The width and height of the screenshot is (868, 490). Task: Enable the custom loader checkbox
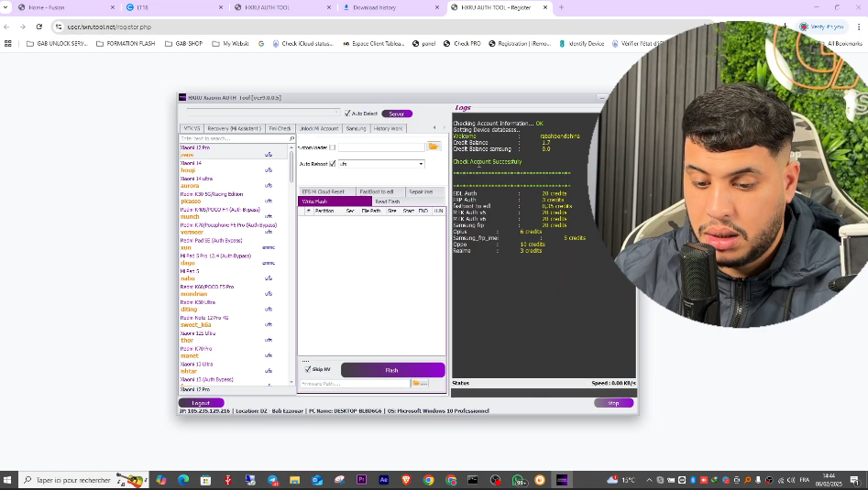(x=332, y=147)
